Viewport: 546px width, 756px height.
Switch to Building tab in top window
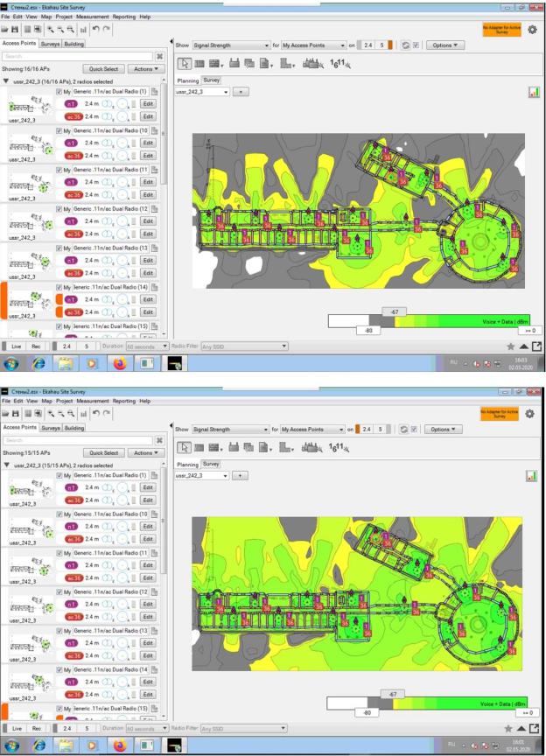pos(73,44)
